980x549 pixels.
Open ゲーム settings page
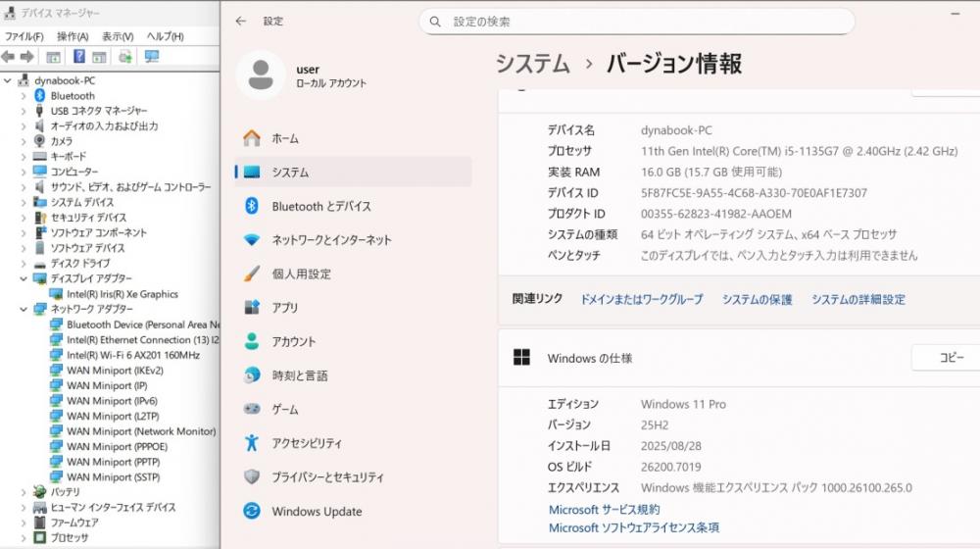coord(353,409)
